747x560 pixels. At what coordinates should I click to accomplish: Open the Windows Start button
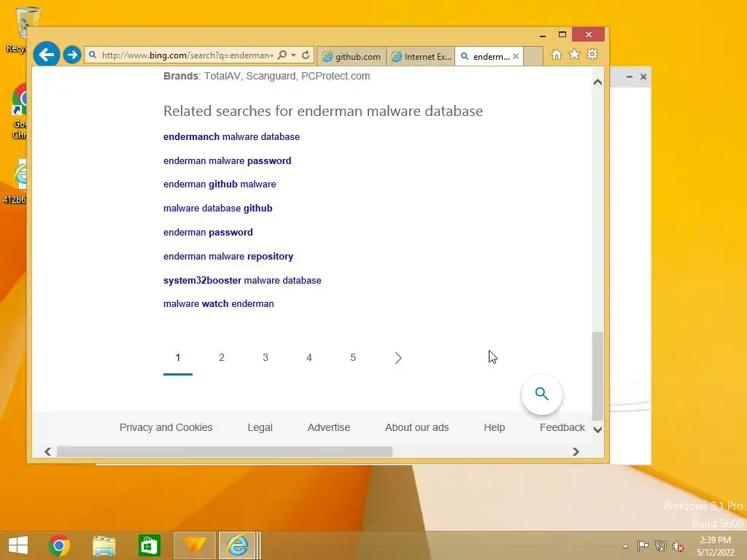pos(18,545)
